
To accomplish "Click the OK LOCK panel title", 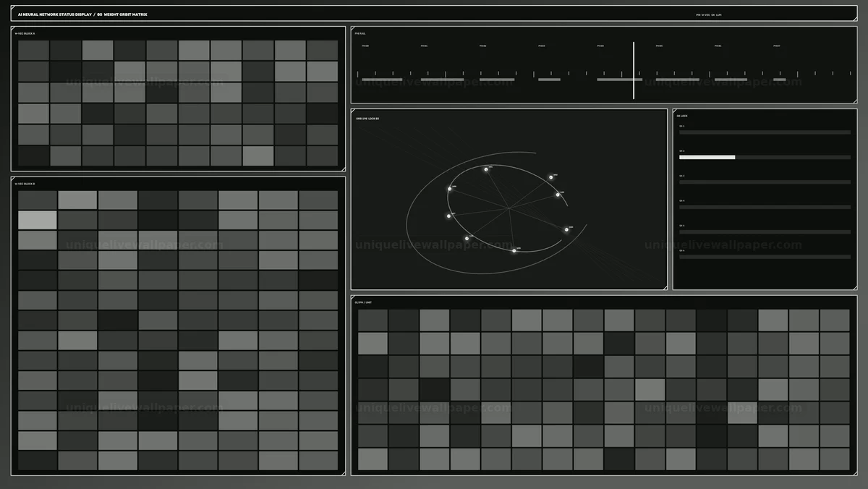I will coord(682,116).
